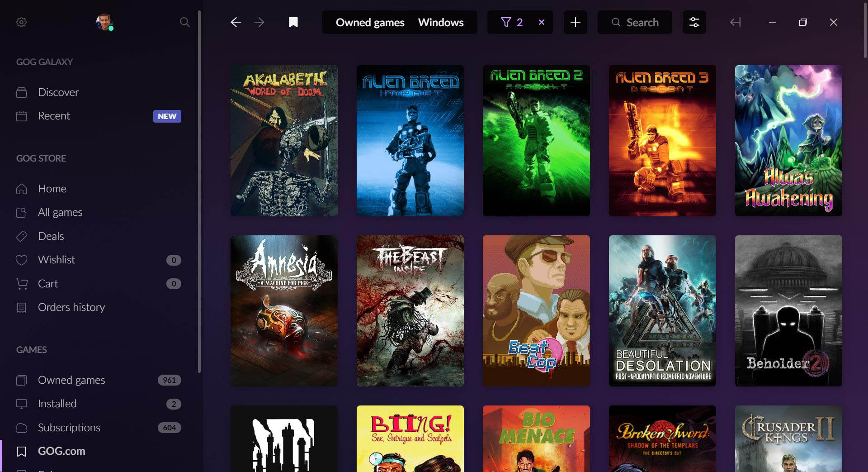This screenshot has width=868, height=472.
Task: Click the library view scrollbar
Action: click(x=865, y=29)
